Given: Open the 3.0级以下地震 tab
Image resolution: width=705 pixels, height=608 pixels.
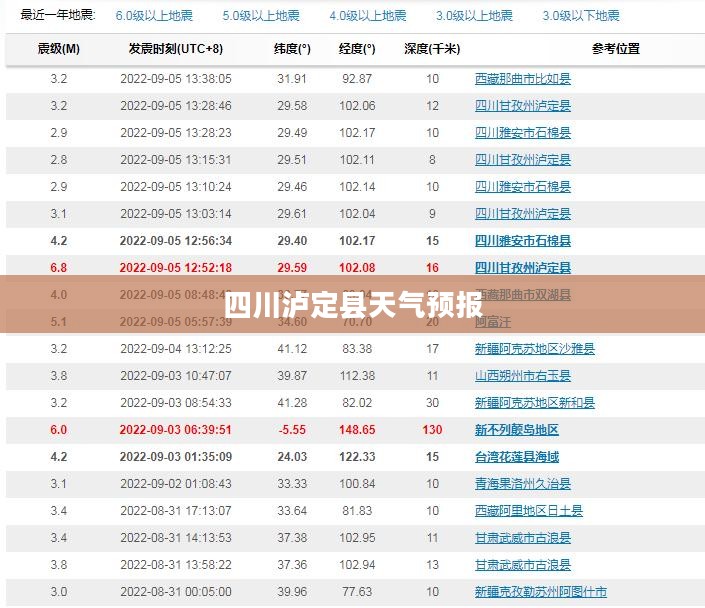Looking at the screenshot, I should (581, 16).
